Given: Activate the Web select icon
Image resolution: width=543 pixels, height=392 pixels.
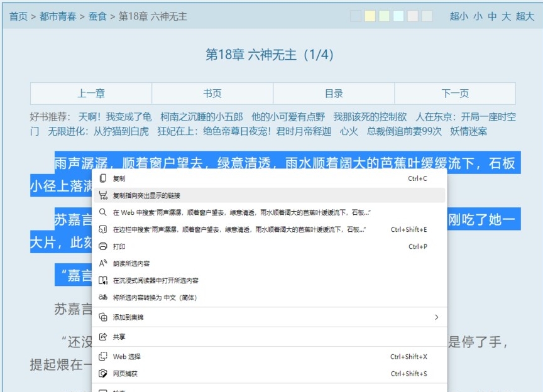Looking at the screenshot, I should click(102, 356).
